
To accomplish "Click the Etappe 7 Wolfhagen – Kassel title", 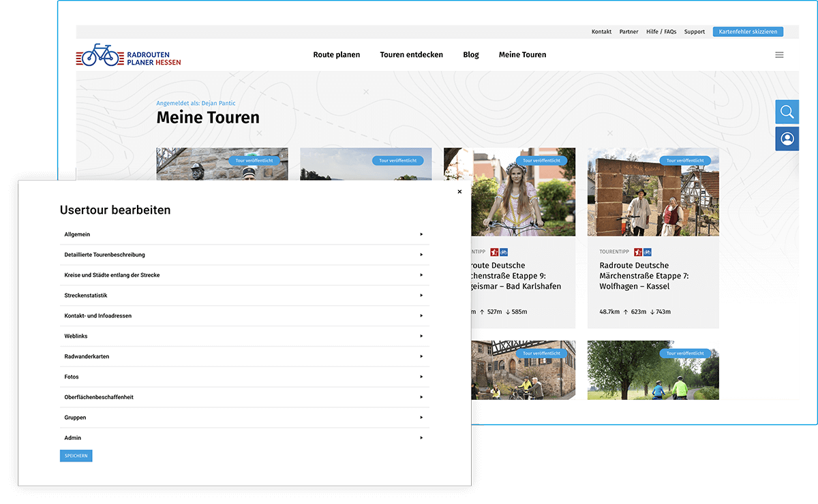I will coord(644,276).
